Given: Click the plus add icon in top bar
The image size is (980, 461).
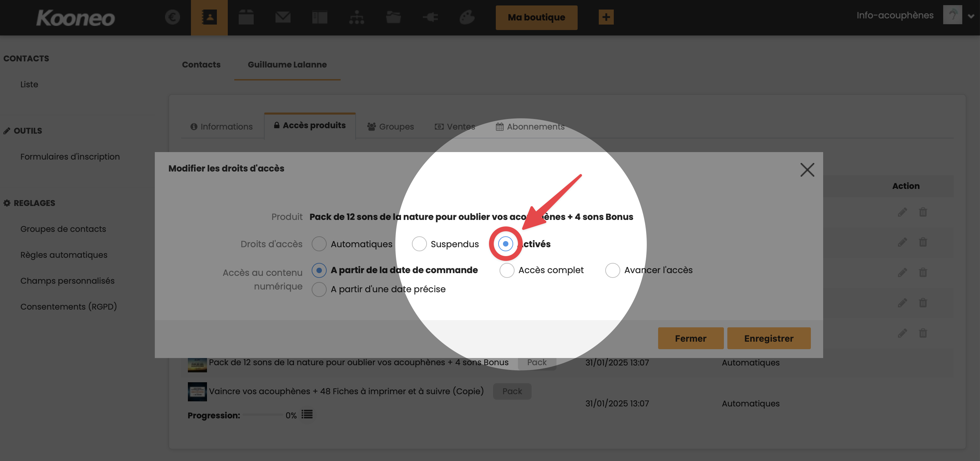Looking at the screenshot, I should pyautogui.click(x=606, y=17).
